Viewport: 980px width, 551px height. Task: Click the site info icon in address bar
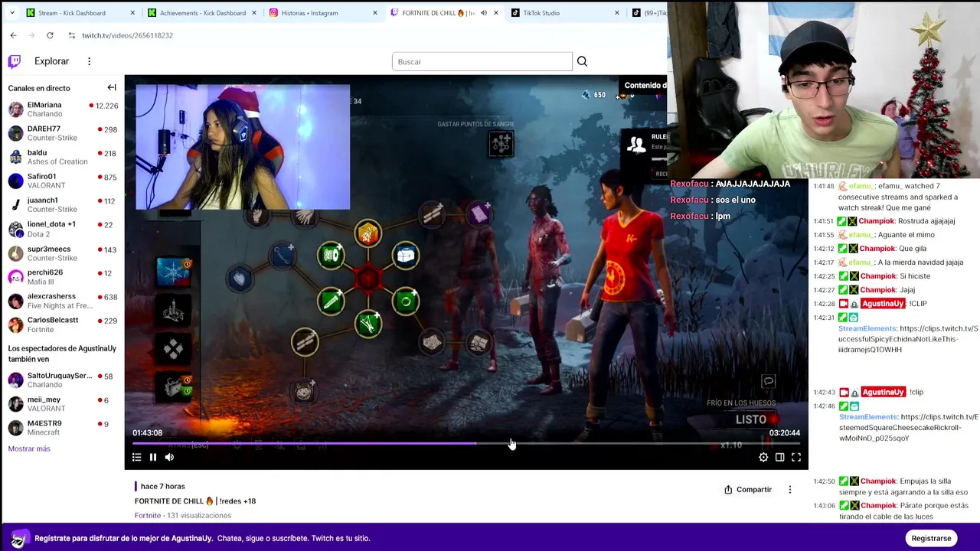pos(71,35)
